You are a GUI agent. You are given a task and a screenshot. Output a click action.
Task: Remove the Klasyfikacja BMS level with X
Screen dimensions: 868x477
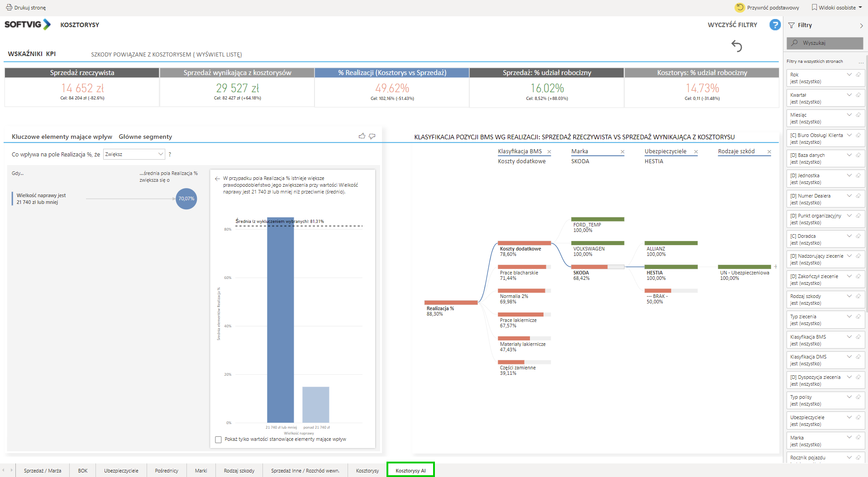pyautogui.click(x=549, y=152)
